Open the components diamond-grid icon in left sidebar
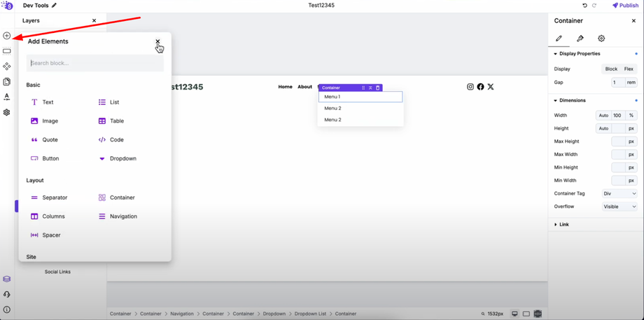The height and width of the screenshot is (320, 644). click(6, 66)
